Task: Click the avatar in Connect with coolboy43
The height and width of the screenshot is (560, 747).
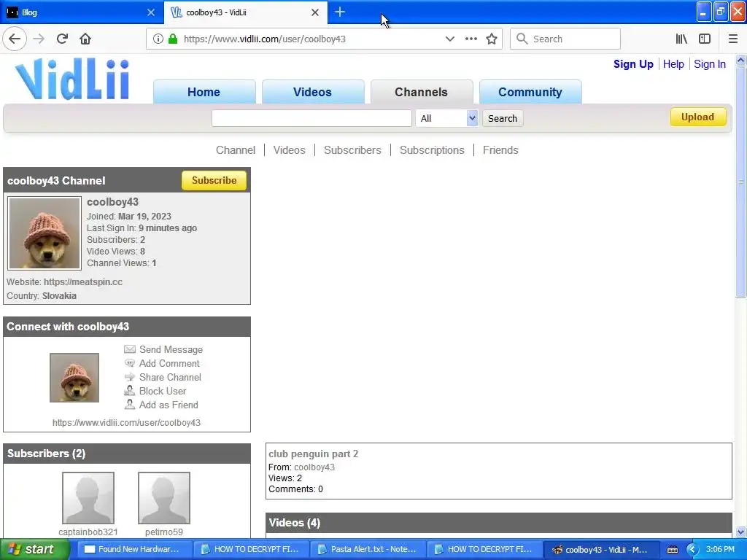Action: (74, 378)
